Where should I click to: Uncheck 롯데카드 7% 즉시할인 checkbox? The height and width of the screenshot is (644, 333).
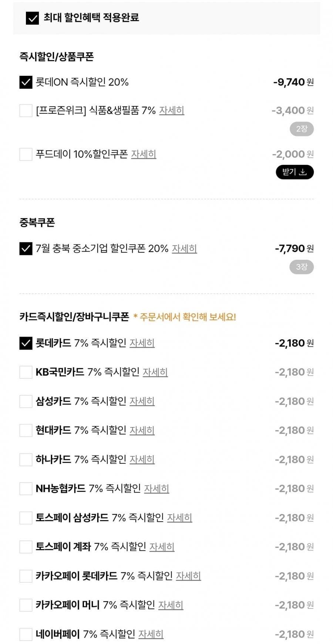point(26,343)
